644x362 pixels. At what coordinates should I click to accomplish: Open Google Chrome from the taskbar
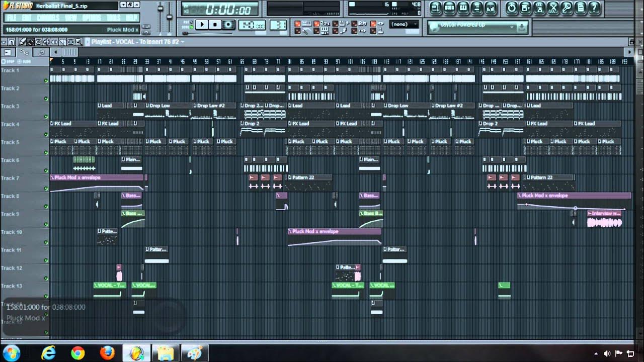(x=77, y=353)
